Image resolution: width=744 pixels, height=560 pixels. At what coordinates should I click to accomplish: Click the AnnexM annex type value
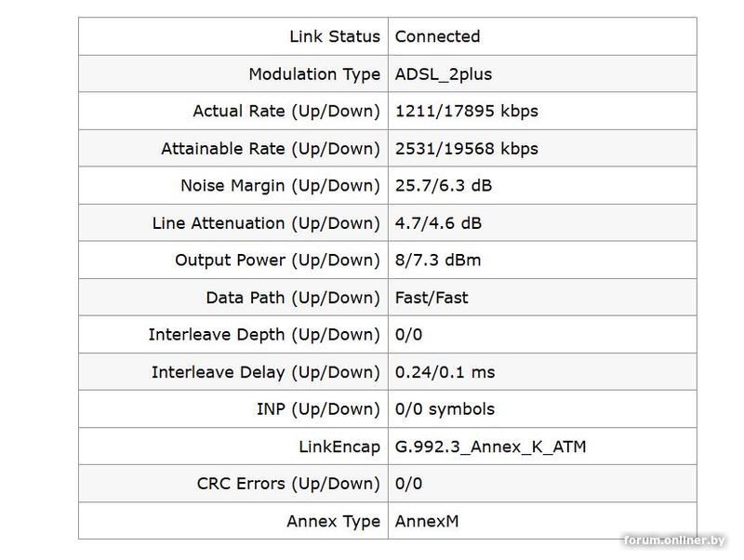(427, 521)
